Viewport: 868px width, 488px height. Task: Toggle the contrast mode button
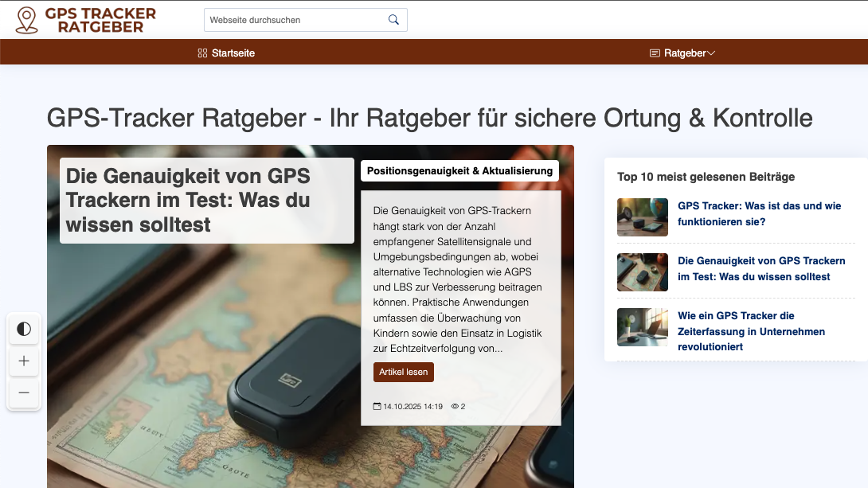24,329
